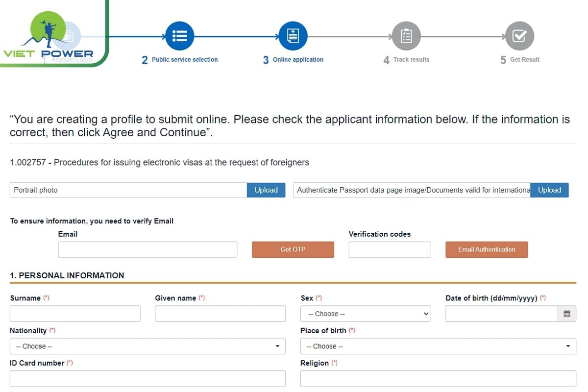Open the calendar picker for Date of birth

point(566,314)
